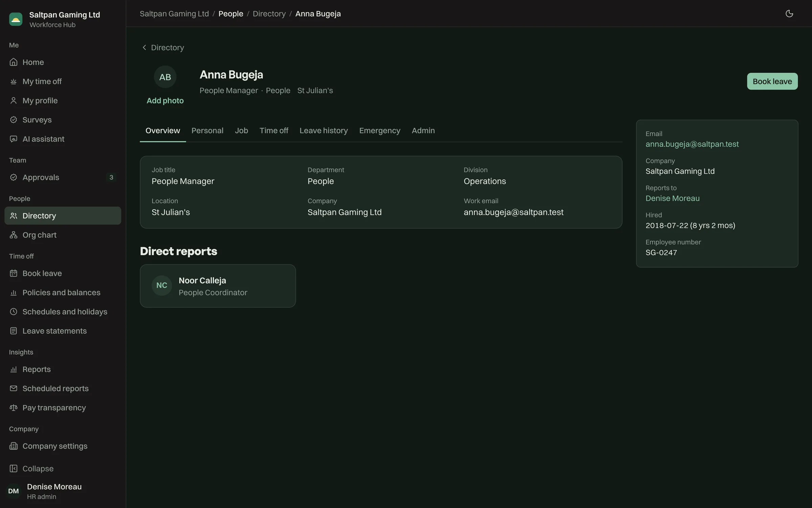Click the Pay transparency scales icon
Screen dimensions: 812x508
(14, 407)
